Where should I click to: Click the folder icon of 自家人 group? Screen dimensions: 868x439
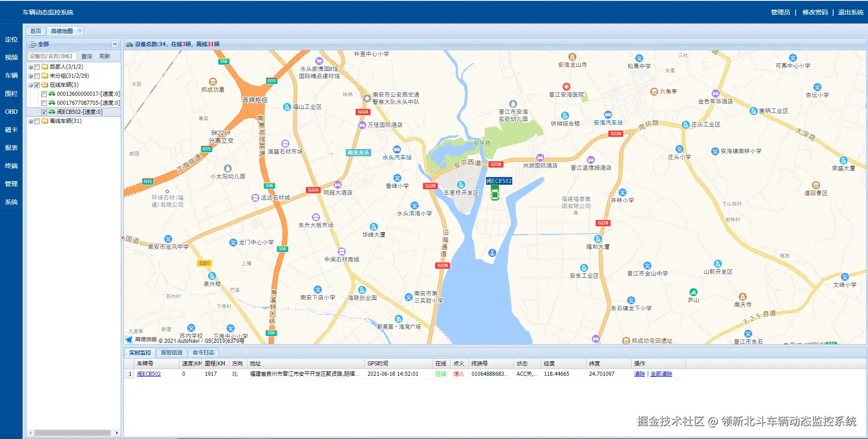[45, 67]
